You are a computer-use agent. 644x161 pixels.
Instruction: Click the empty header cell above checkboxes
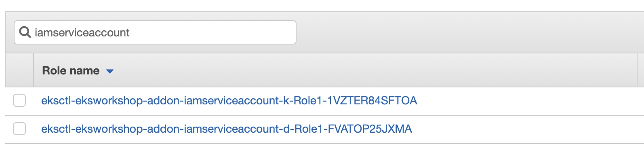click(x=19, y=70)
